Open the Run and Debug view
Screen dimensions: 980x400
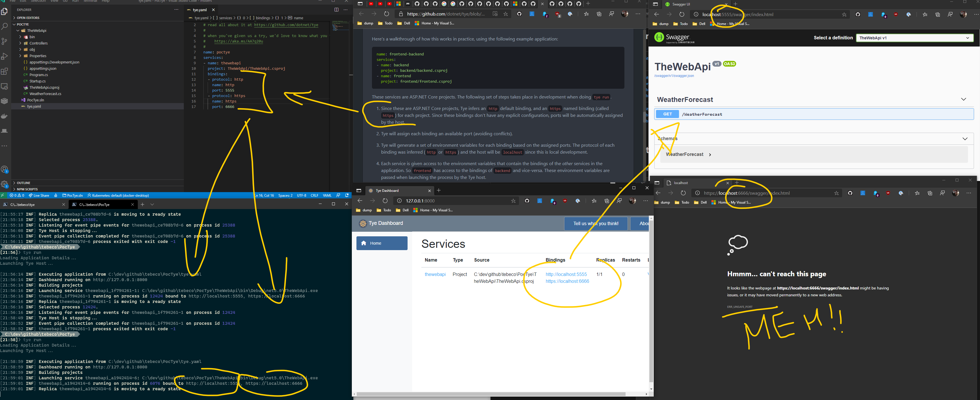pyautogui.click(x=5, y=56)
